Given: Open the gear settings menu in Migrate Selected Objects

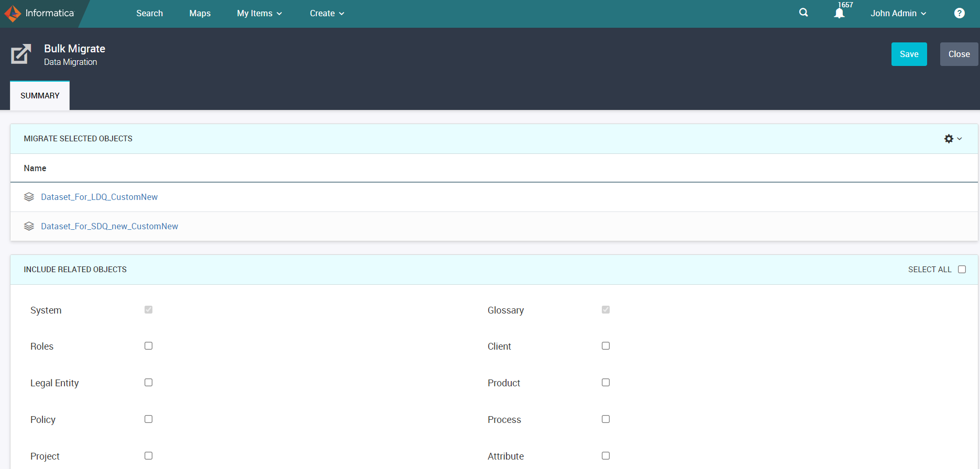Looking at the screenshot, I should [953, 139].
